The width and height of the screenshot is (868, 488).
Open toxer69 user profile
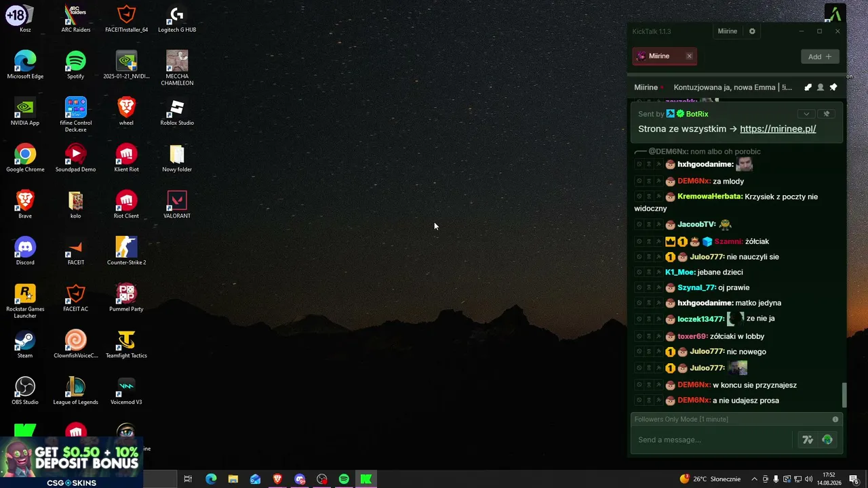692,336
